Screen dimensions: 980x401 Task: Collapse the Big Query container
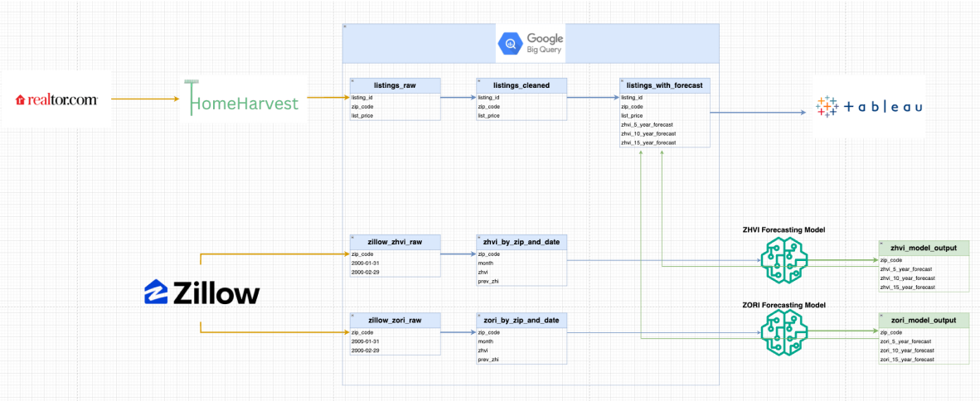pos(345,27)
